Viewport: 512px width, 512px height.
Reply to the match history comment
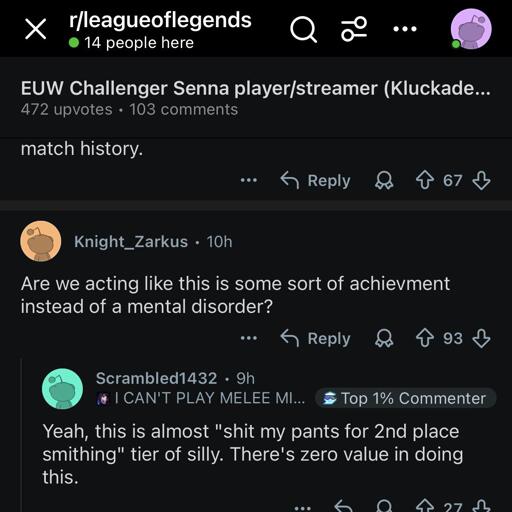pyautogui.click(x=315, y=180)
